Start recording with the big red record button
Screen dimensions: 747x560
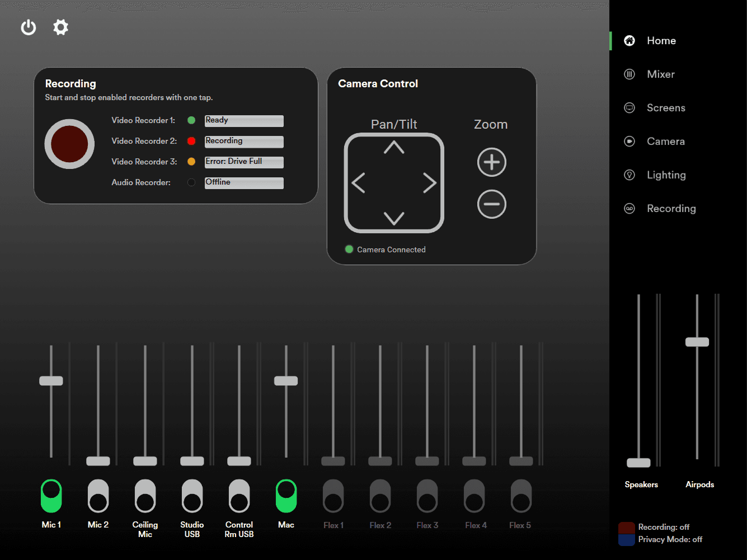(69, 144)
